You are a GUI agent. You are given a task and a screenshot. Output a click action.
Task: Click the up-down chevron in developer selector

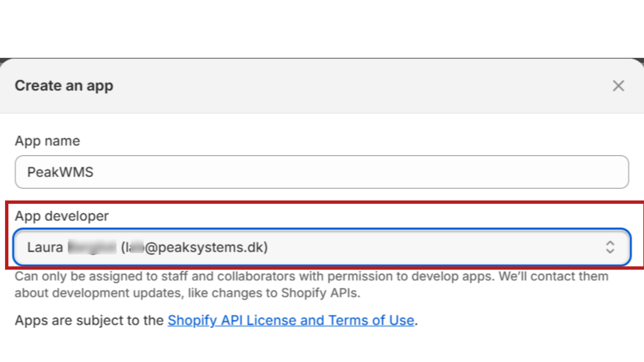[x=610, y=247]
